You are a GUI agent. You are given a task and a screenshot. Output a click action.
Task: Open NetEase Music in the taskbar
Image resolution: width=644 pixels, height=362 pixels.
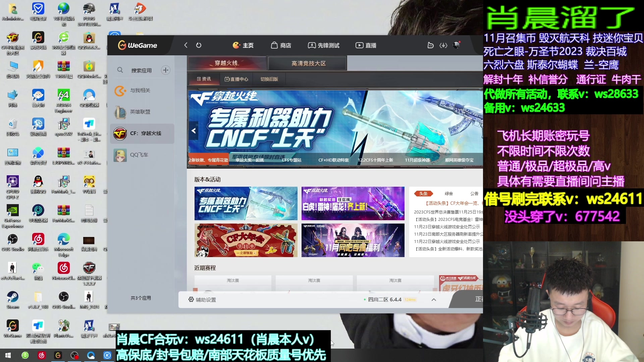(42, 355)
